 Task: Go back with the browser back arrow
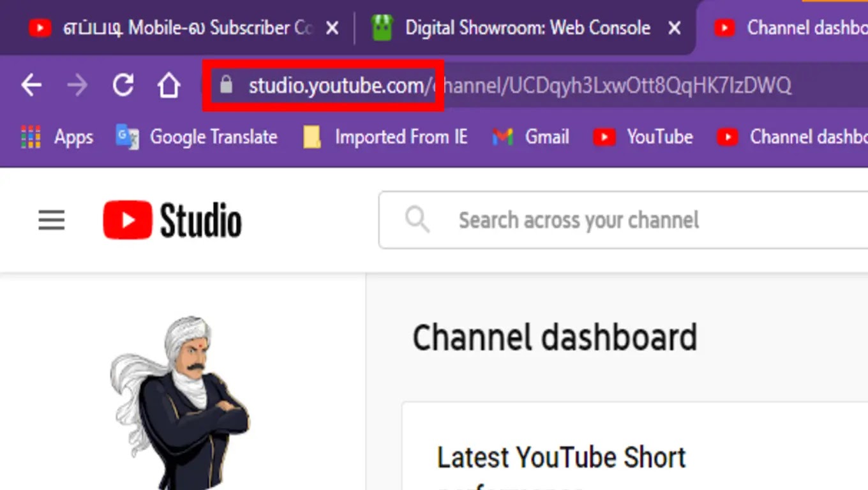[31, 85]
